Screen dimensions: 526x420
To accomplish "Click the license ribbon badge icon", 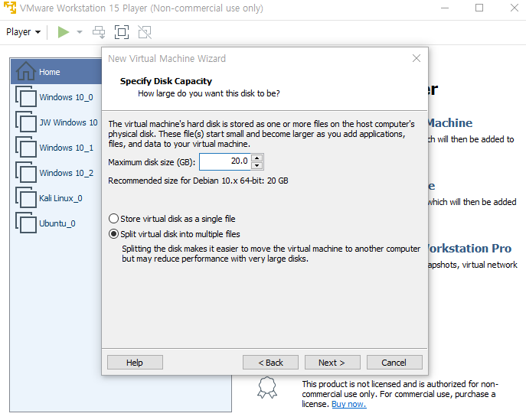I will click(x=267, y=387).
